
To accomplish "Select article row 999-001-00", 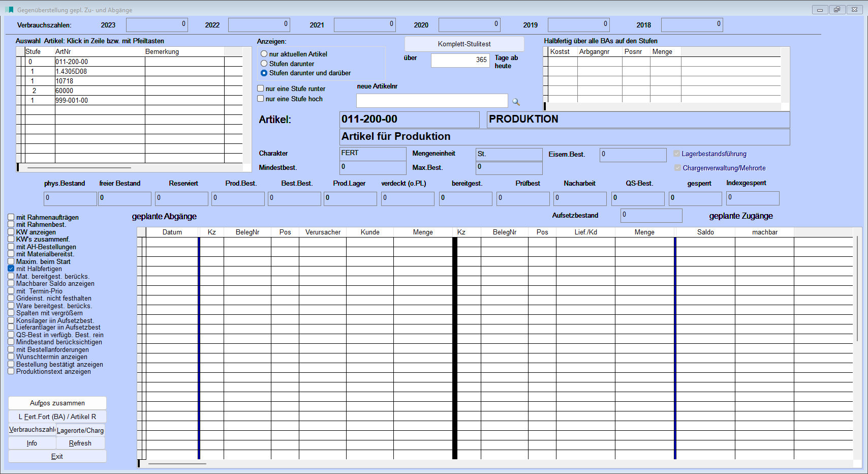I will click(x=72, y=100).
